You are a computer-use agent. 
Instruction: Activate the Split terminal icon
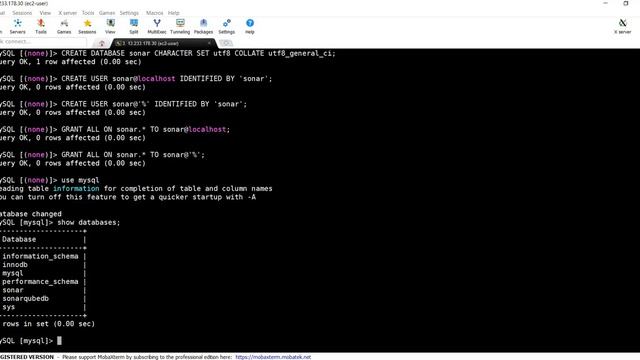pyautogui.click(x=133, y=26)
